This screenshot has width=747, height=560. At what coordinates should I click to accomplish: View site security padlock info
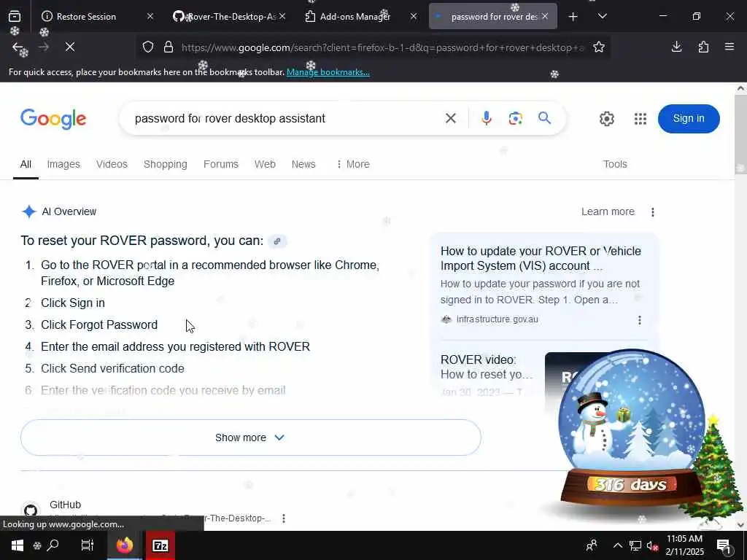point(169,47)
